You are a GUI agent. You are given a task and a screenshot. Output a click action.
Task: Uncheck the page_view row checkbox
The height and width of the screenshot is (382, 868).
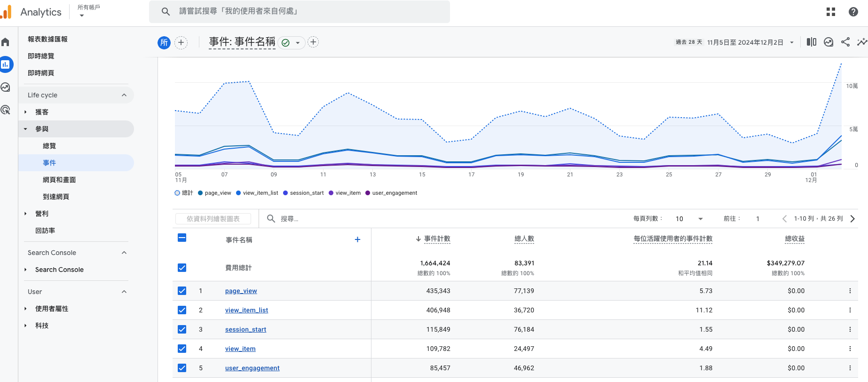point(182,291)
